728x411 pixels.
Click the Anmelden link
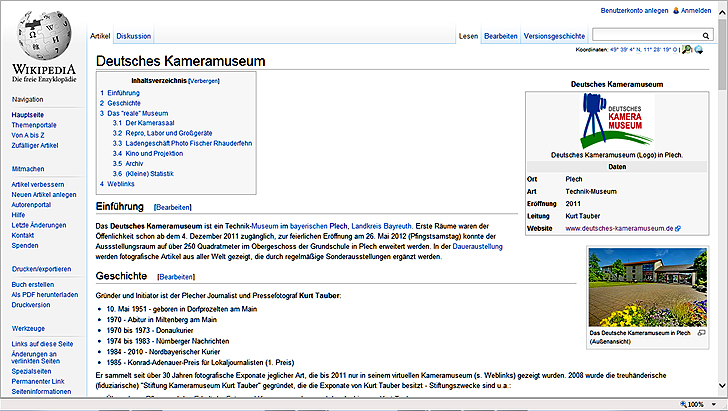pos(696,10)
